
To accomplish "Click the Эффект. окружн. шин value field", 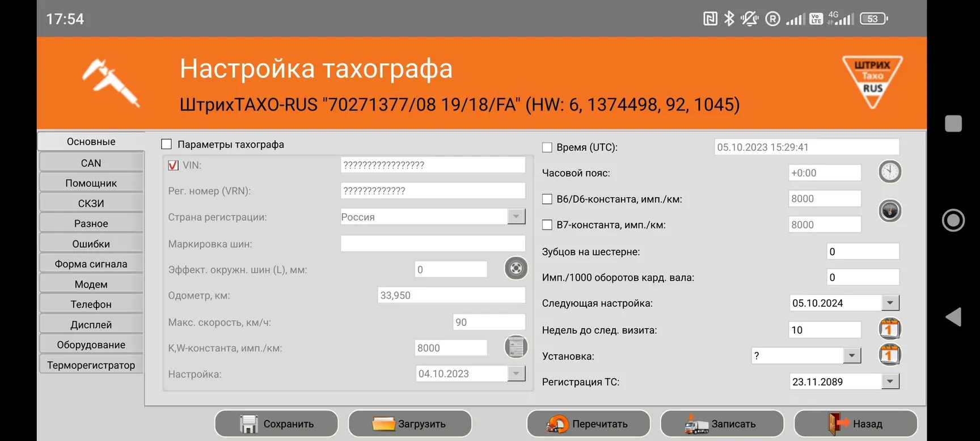I will [x=451, y=269].
